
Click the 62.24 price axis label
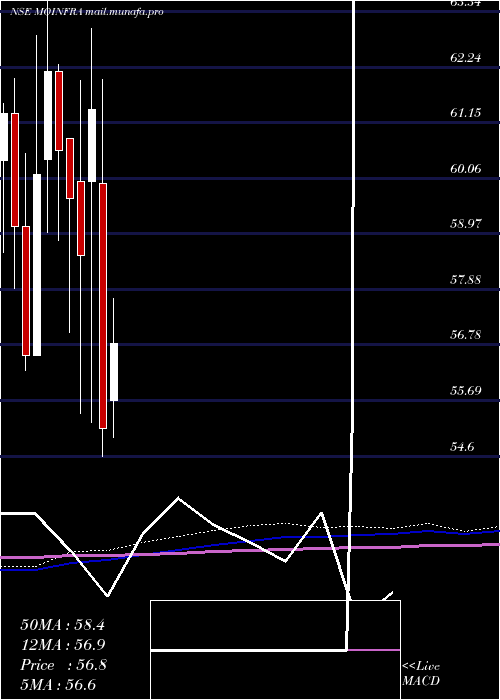point(466,58)
